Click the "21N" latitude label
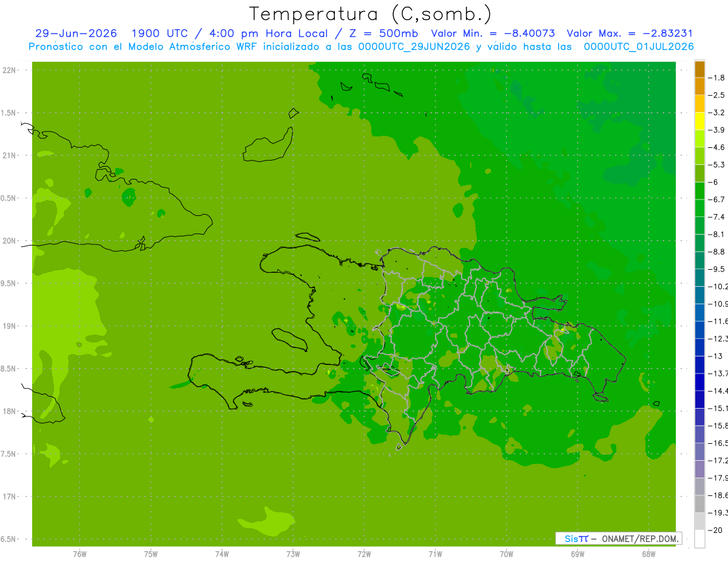This screenshot has height=562, width=728. pos(10,155)
